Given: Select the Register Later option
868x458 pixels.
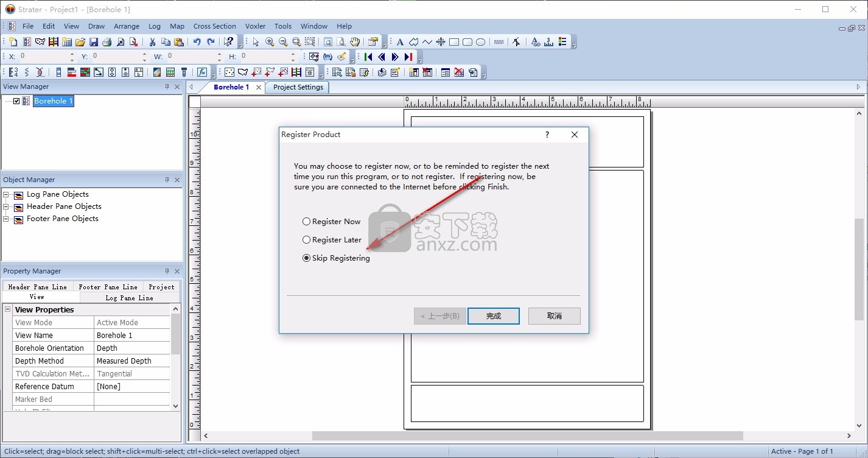Looking at the screenshot, I should (x=332, y=240).
